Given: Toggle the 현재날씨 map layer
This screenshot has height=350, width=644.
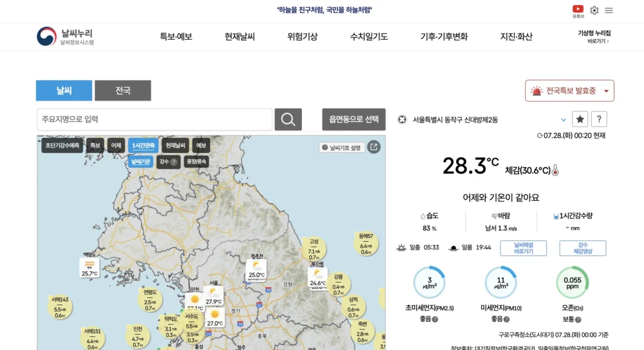Looking at the screenshot, I should (175, 145).
